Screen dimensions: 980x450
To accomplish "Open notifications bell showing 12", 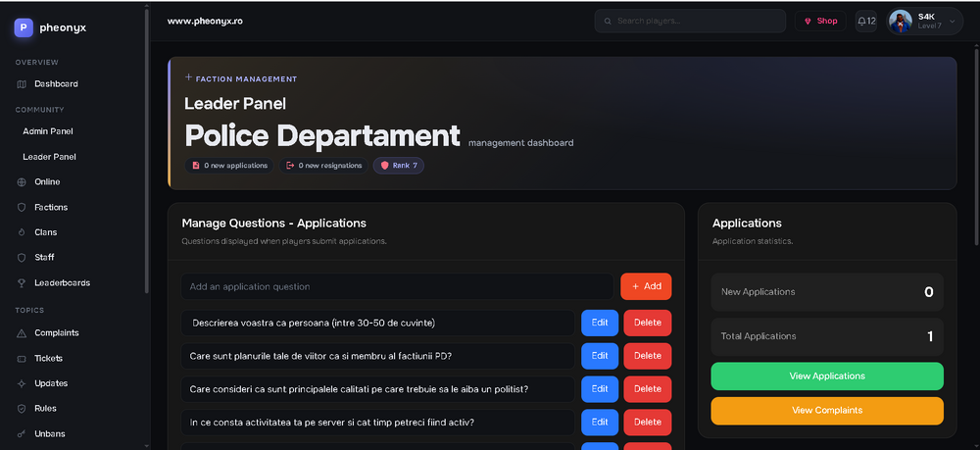I will 866,22.
